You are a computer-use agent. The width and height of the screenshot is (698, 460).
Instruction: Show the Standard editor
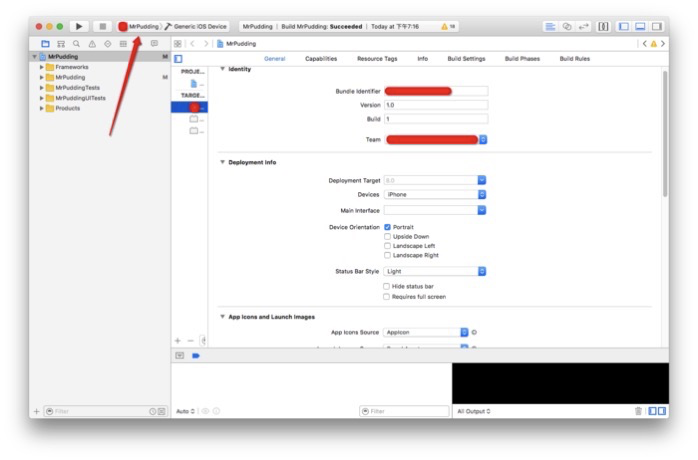(x=550, y=26)
